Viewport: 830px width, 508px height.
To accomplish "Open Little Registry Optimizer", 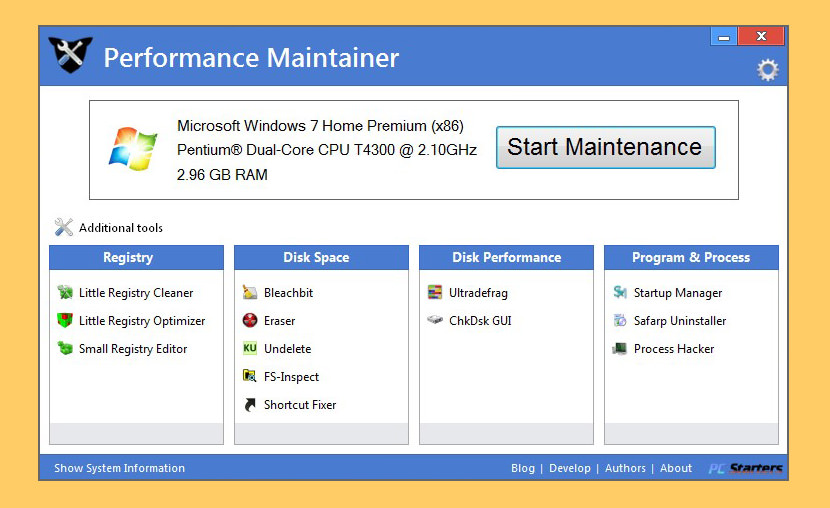I will coord(142,321).
